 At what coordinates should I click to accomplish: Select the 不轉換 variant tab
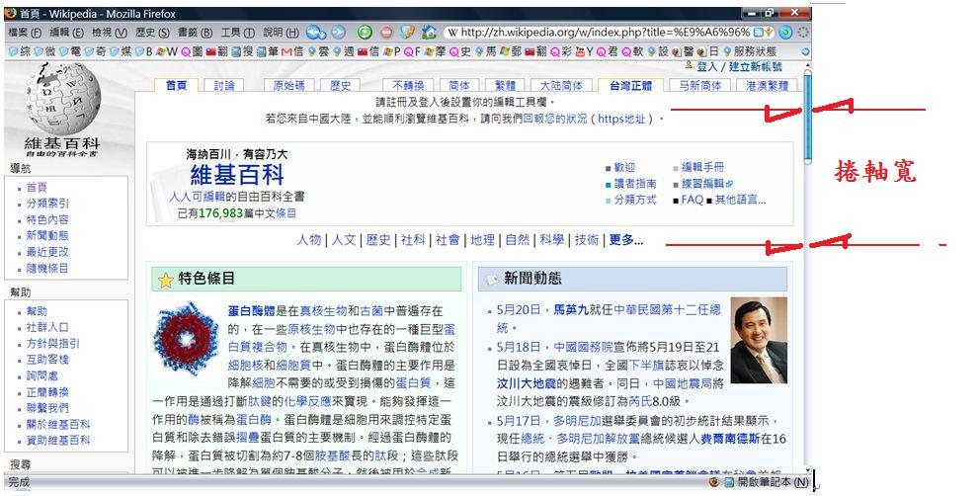pos(408,86)
